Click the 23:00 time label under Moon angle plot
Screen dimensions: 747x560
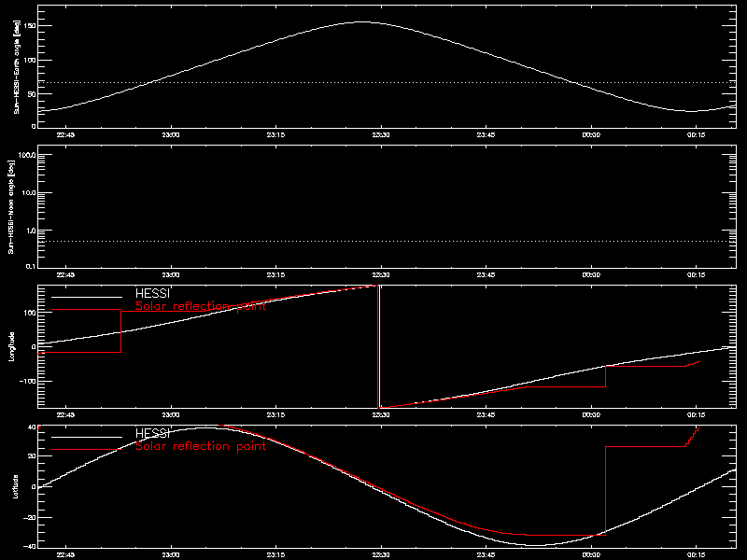171,274
